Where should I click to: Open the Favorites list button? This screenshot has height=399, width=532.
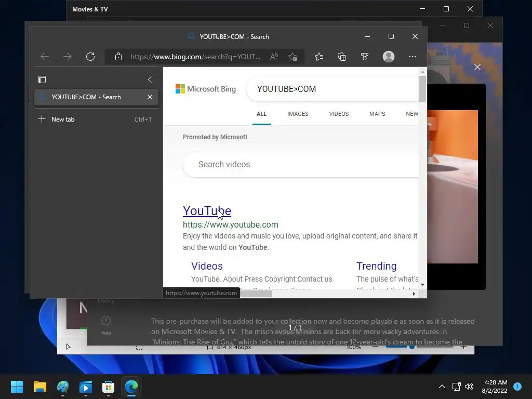point(319,57)
